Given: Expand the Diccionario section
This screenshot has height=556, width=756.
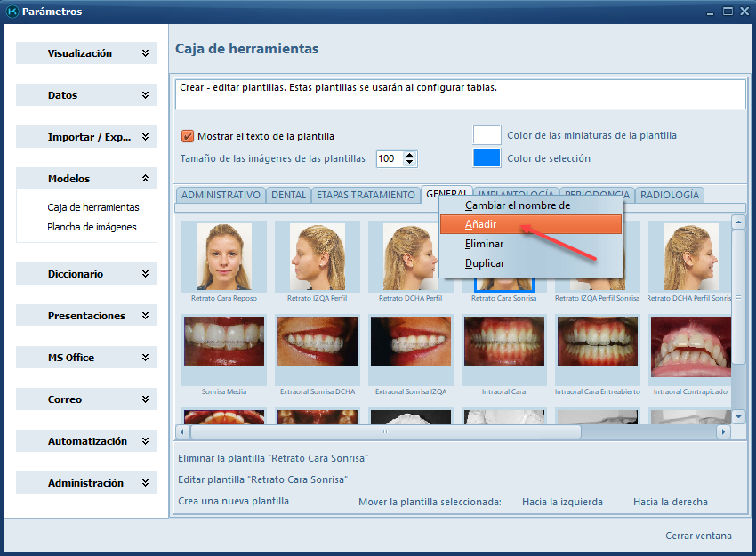Looking at the screenshot, I should point(86,274).
